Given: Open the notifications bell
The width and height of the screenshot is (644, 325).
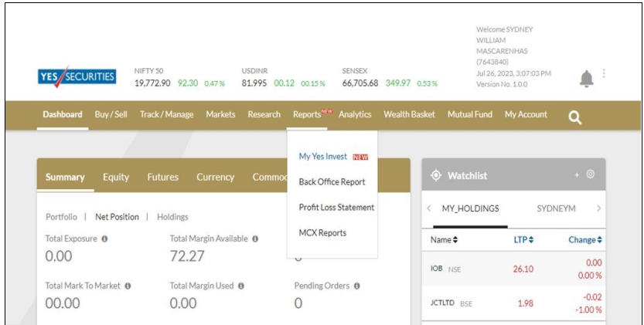Looking at the screenshot, I should click(587, 79).
